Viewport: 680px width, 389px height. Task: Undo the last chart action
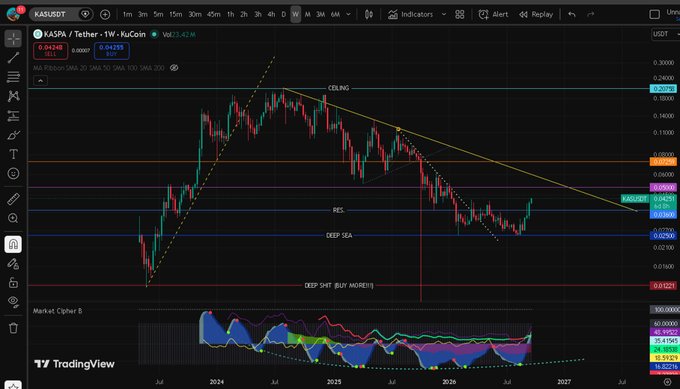pos(572,14)
